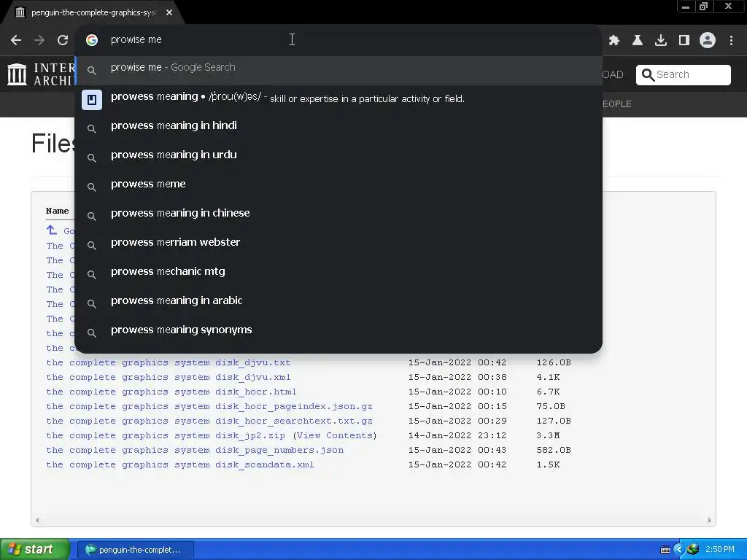
Task: Open the disk_hocr_searchtext.txt.gz file link
Action: (x=209, y=421)
